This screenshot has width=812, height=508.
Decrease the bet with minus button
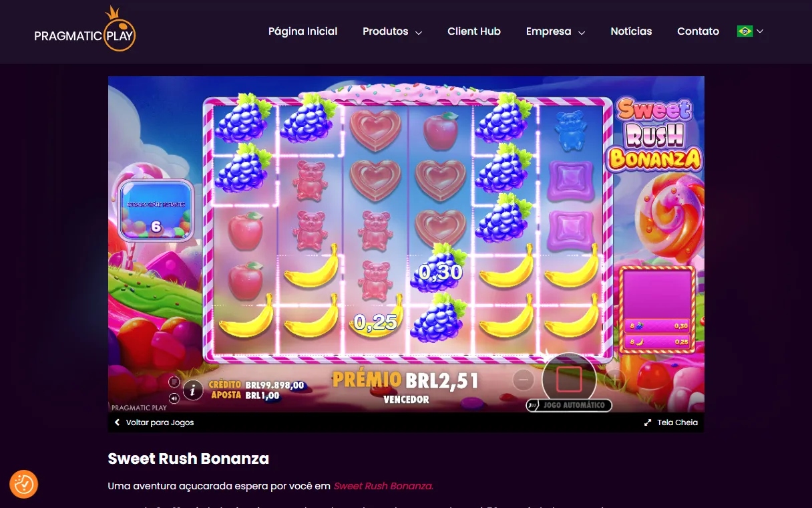click(x=524, y=380)
